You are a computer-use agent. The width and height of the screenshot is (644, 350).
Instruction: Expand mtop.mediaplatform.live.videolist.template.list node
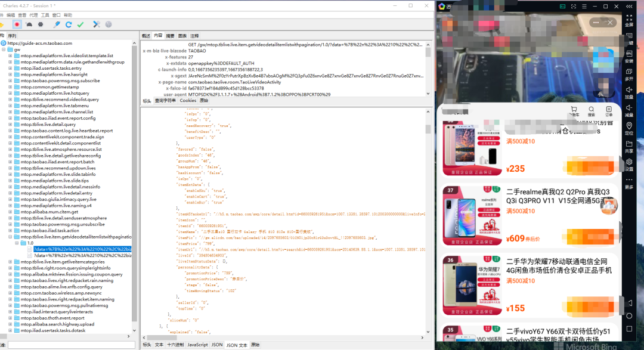coord(10,56)
